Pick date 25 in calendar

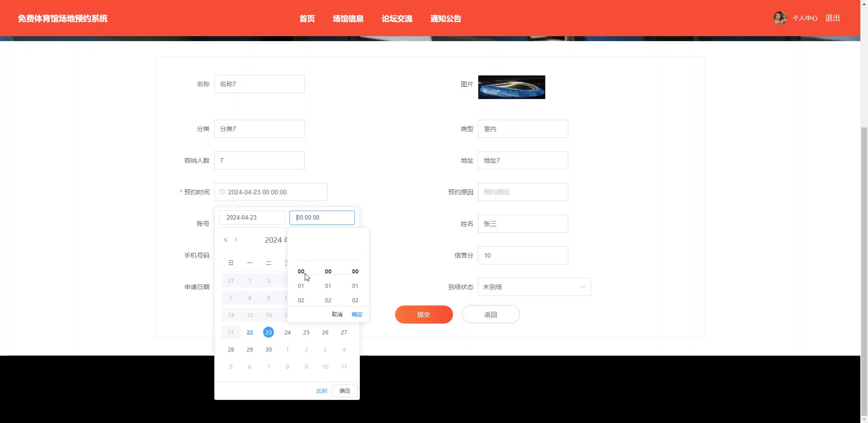coord(307,333)
